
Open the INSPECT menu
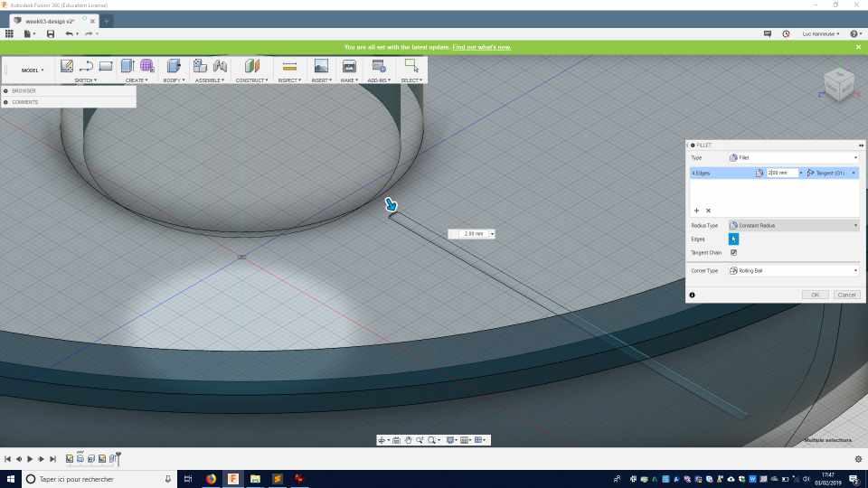[x=289, y=80]
